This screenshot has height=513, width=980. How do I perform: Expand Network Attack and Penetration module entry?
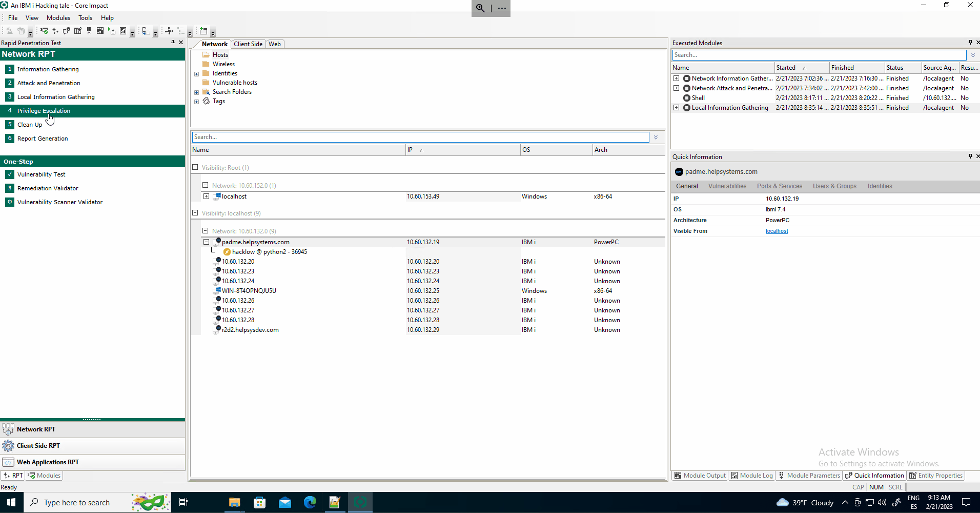pyautogui.click(x=677, y=88)
